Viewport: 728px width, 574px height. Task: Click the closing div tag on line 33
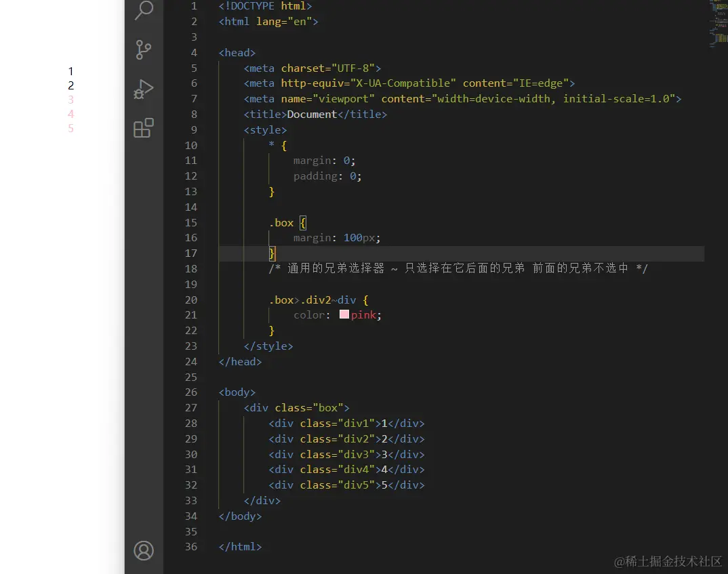pos(262,501)
